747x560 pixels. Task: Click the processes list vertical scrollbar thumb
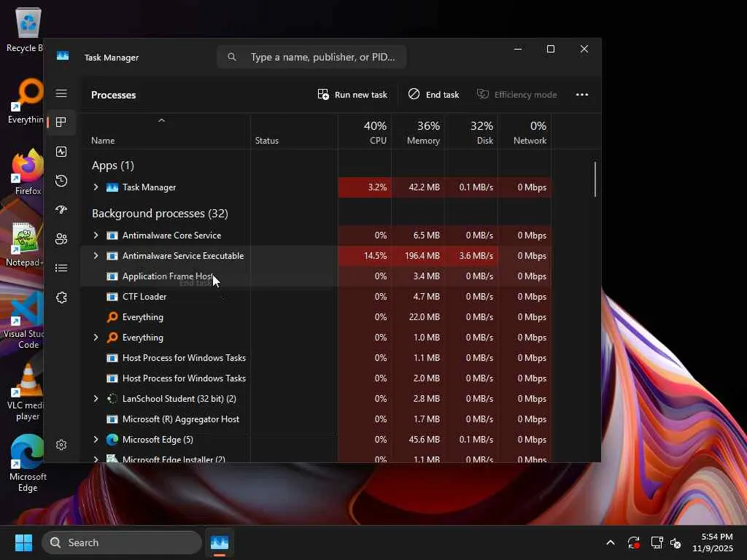click(595, 179)
